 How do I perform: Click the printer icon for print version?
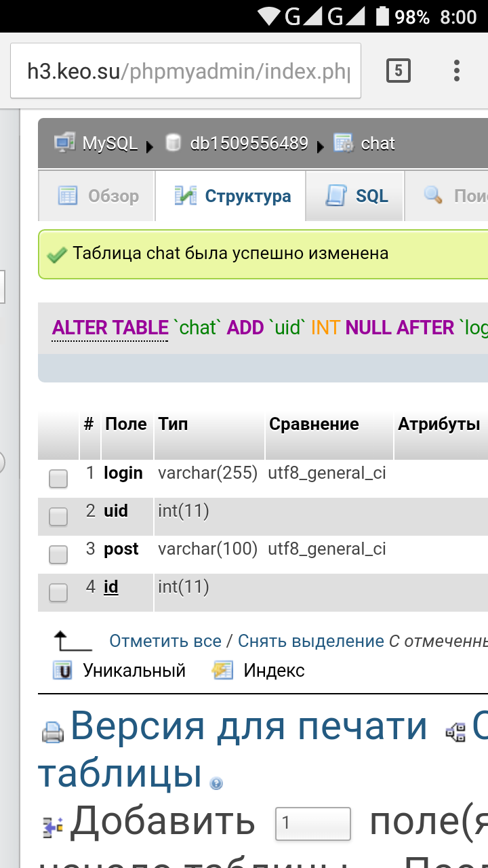(x=53, y=732)
